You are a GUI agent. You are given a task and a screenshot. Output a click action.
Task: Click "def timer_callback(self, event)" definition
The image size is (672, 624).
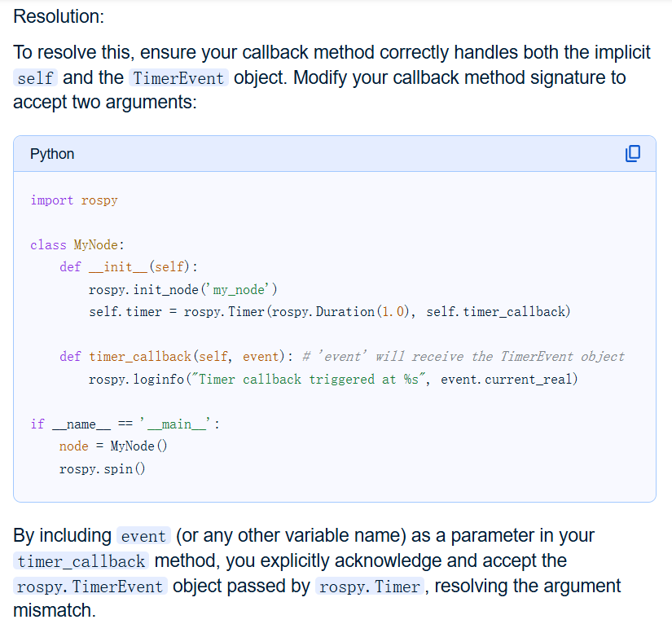(176, 357)
